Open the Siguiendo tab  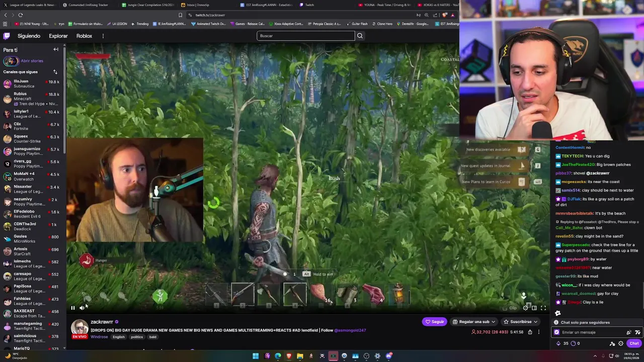coord(29,36)
